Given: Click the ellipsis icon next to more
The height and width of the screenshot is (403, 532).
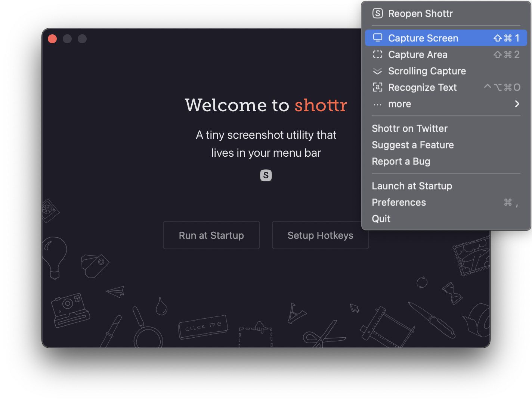Looking at the screenshot, I should click(378, 104).
